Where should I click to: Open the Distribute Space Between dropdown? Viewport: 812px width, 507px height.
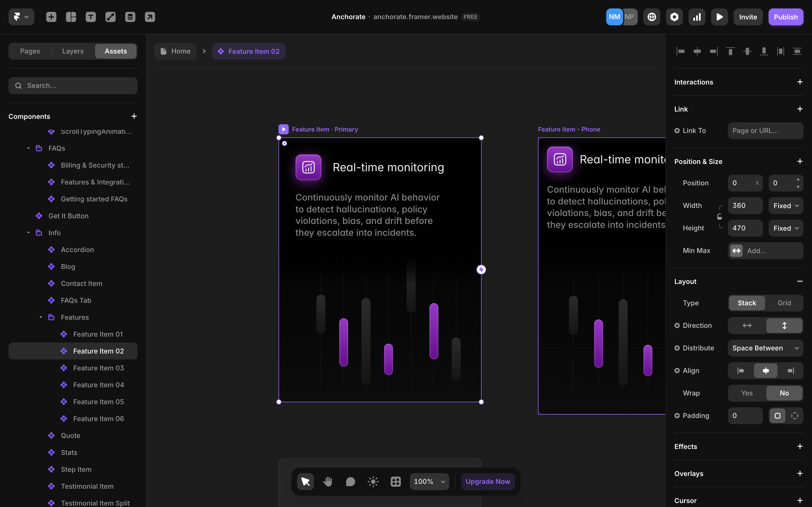click(x=765, y=348)
